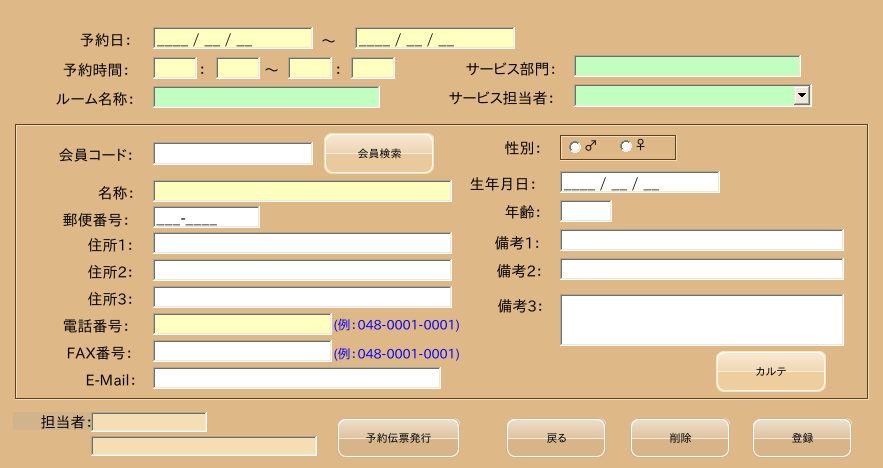Click the 電話番号 example text (例:048-0001-0001)

pyautogui.click(x=396, y=325)
